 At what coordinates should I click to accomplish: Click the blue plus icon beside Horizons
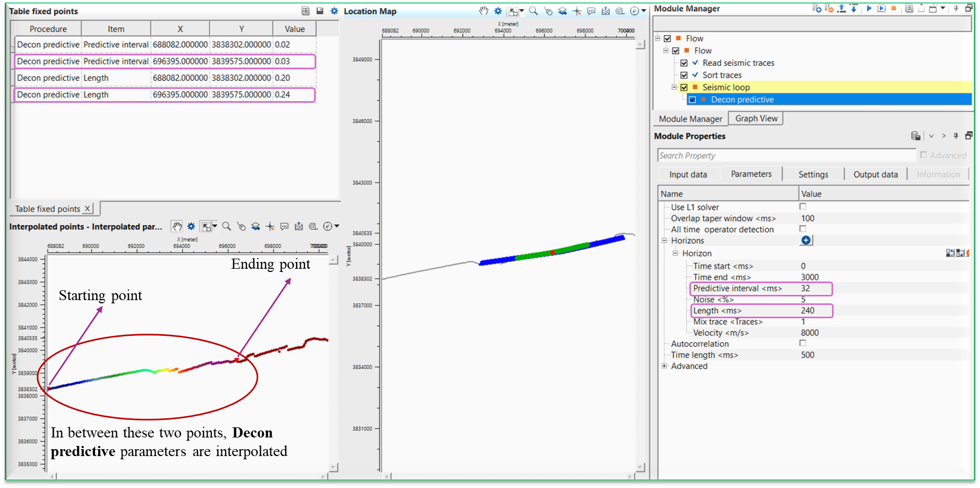(806, 241)
